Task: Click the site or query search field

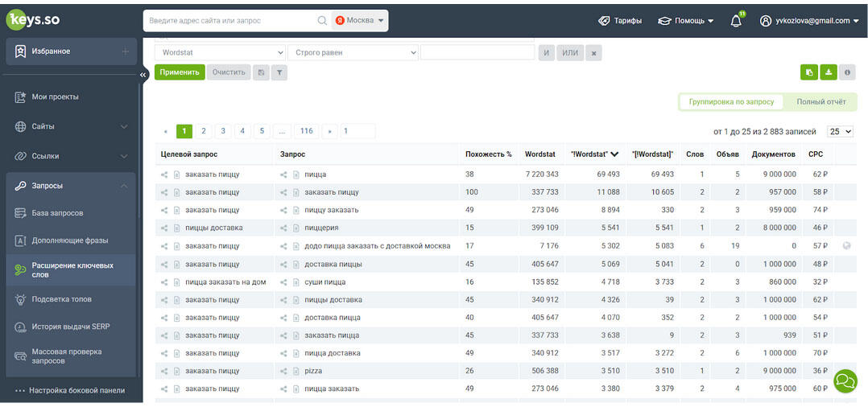Action: [x=229, y=21]
